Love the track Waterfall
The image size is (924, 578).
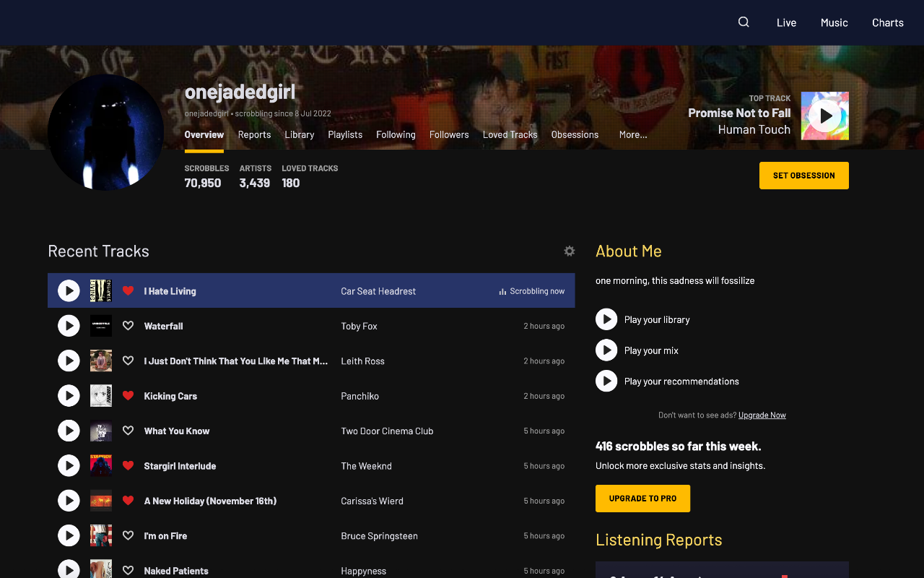click(128, 326)
